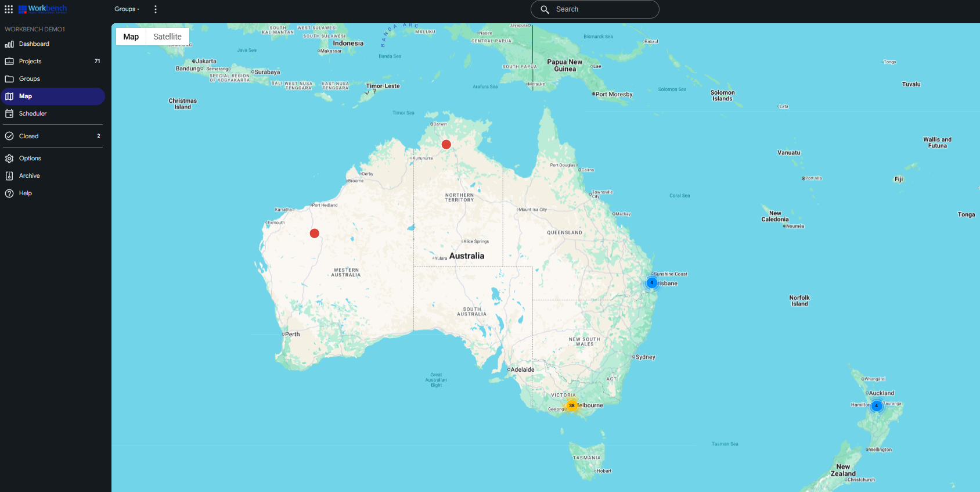Click the Help question mark icon
The height and width of the screenshot is (492, 980).
click(x=9, y=193)
